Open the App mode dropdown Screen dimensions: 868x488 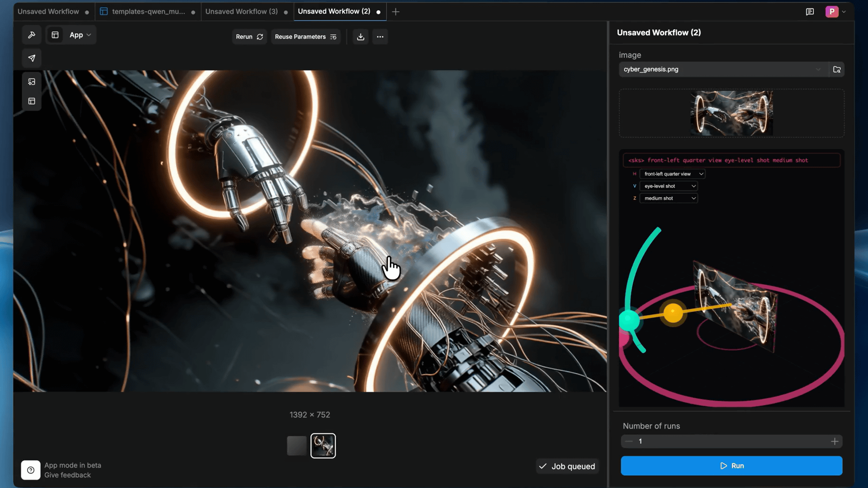pos(80,35)
